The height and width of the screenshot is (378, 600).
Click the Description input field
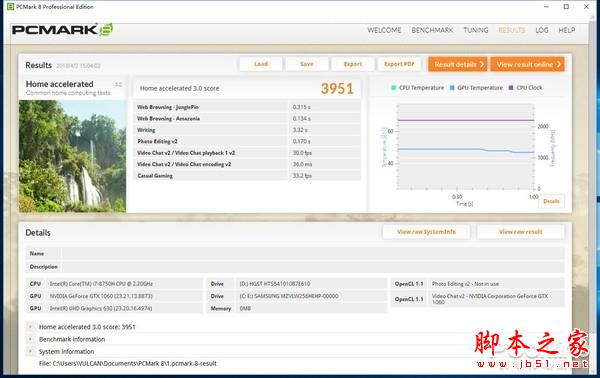point(313,267)
